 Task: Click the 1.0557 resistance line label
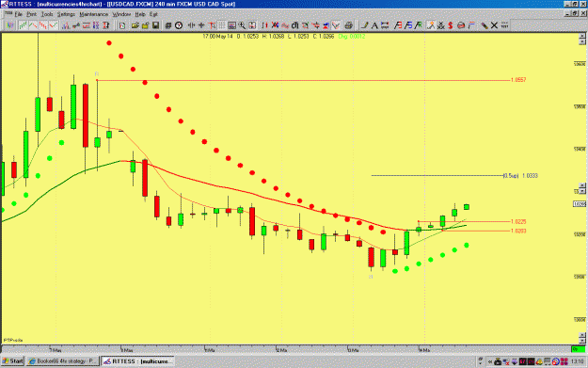coord(518,80)
